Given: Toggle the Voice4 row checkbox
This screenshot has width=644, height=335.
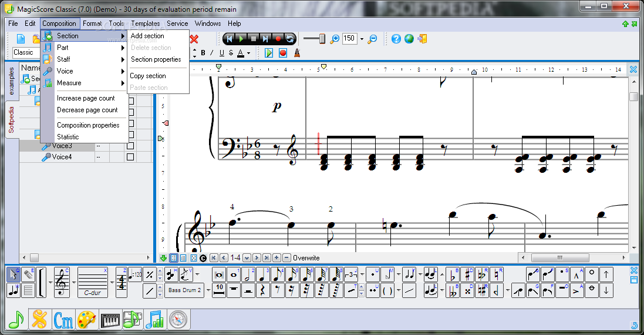Looking at the screenshot, I should coord(130,156).
